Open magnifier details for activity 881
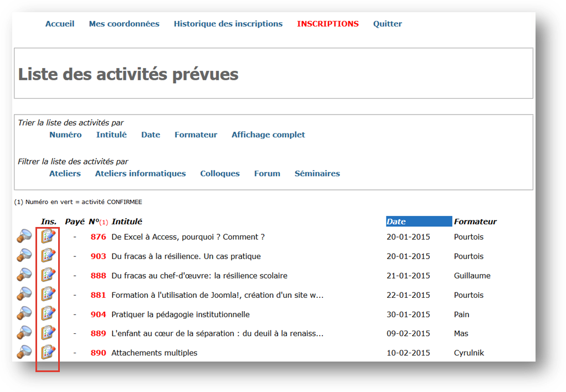The width and height of the screenshot is (566, 392). point(24,294)
